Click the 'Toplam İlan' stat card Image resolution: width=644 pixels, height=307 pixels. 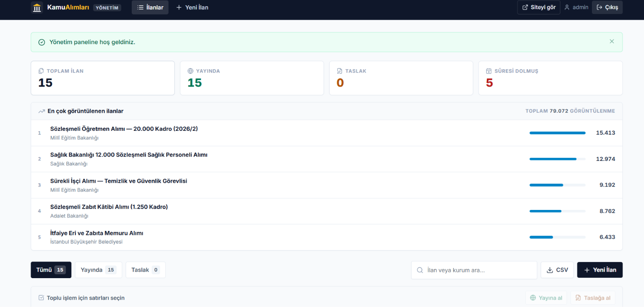[x=102, y=78]
